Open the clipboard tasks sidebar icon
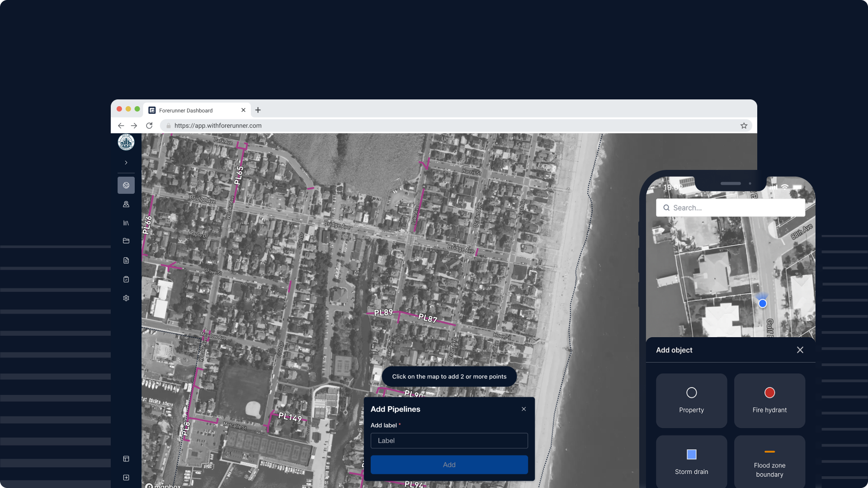Viewport: 868px width, 488px height. click(x=126, y=279)
